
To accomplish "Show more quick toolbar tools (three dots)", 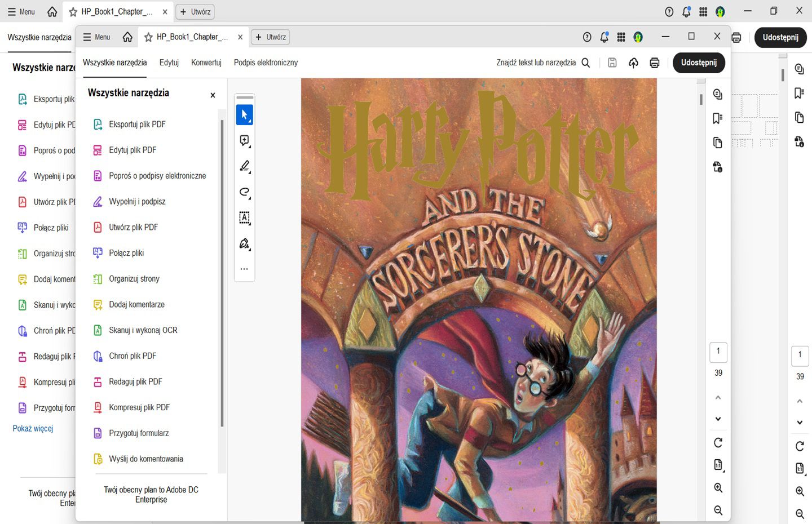I will click(244, 269).
